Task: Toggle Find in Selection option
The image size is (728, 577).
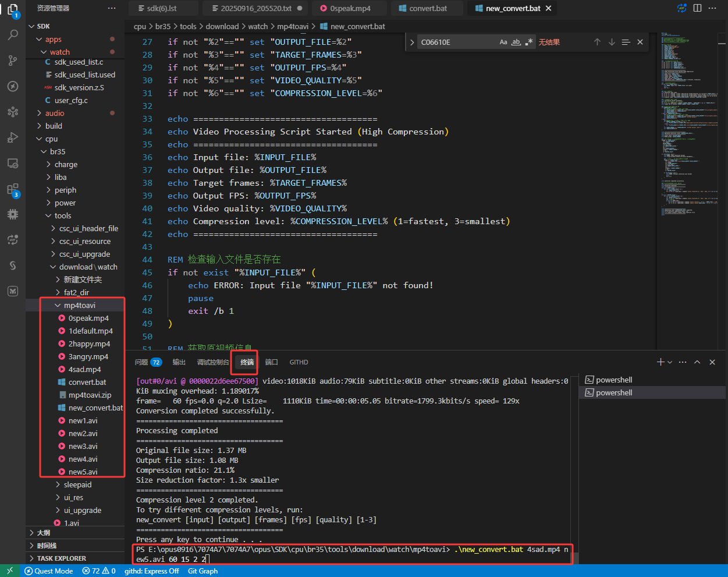Action: point(626,42)
